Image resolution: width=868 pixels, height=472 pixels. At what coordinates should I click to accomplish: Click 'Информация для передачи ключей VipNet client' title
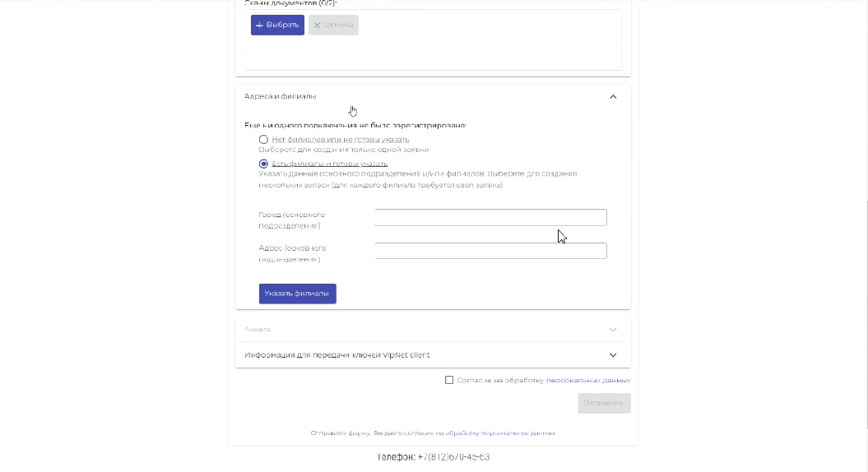click(x=337, y=355)
